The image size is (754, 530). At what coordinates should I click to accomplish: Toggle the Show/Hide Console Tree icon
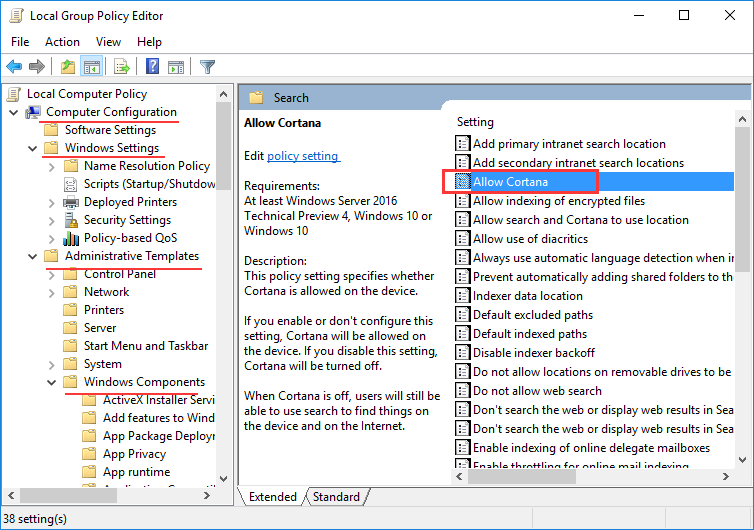point(91,66)
